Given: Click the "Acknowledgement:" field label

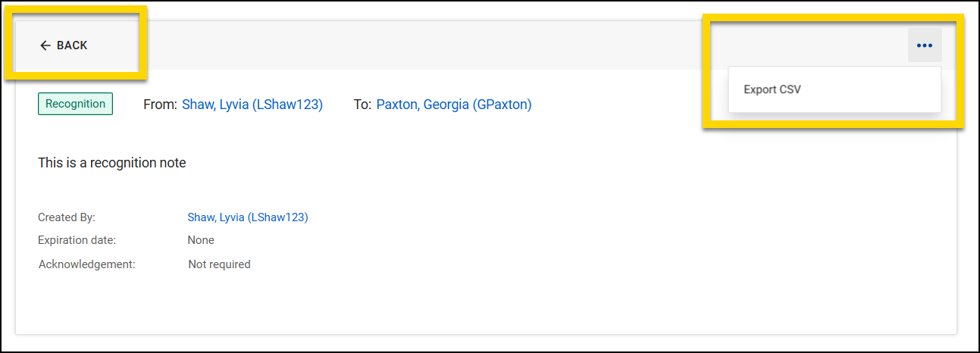Looking at the screenshot, I should (x=86, y=264).
